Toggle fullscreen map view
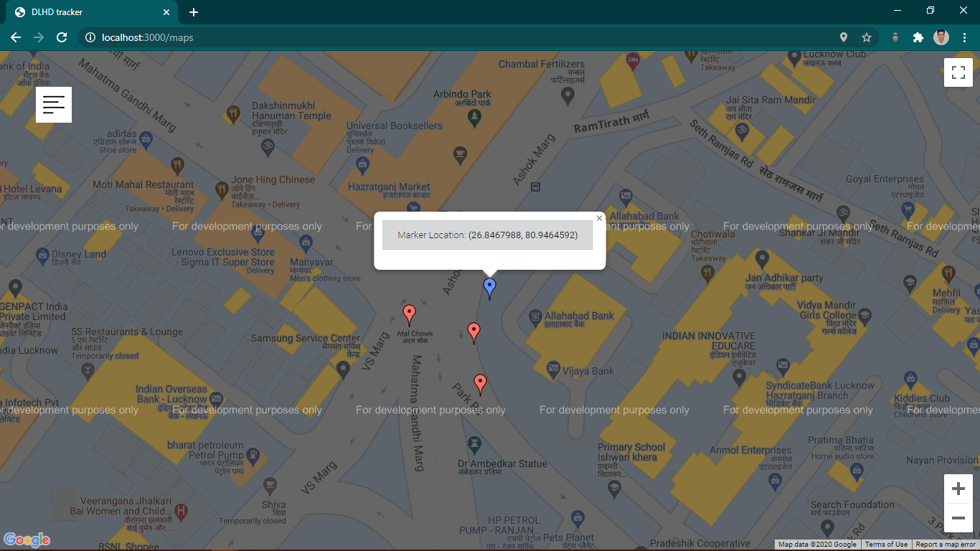The height and width of the screenshot is (551, 980). (958, 72)
